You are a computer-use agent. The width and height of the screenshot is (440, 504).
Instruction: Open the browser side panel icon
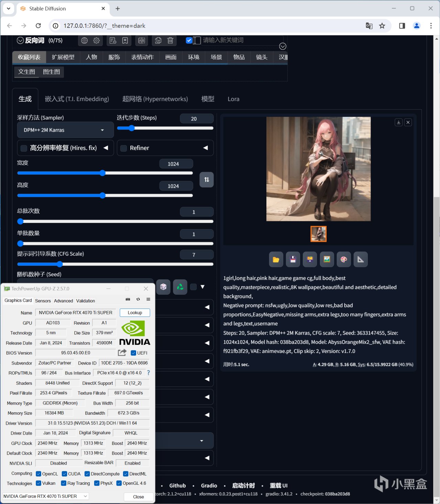(402, 26)
